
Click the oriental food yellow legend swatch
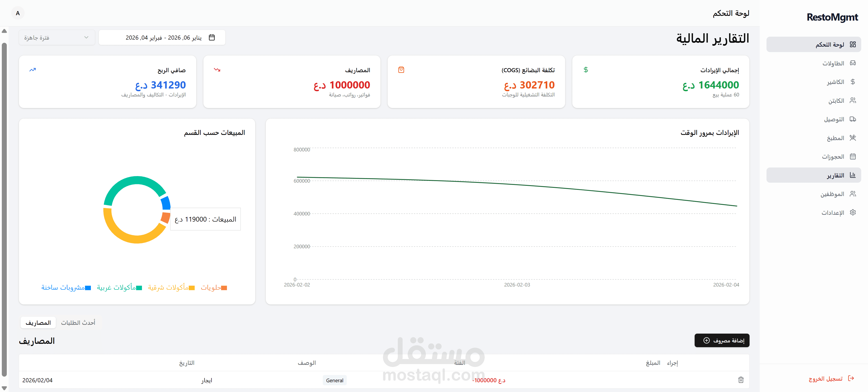click(192, 288)
